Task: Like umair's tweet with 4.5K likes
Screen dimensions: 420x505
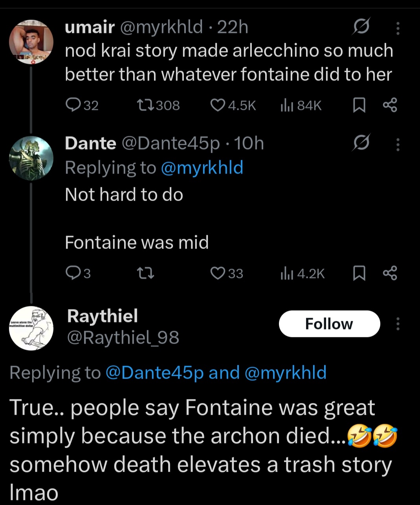Action: (x=217, y=105)
